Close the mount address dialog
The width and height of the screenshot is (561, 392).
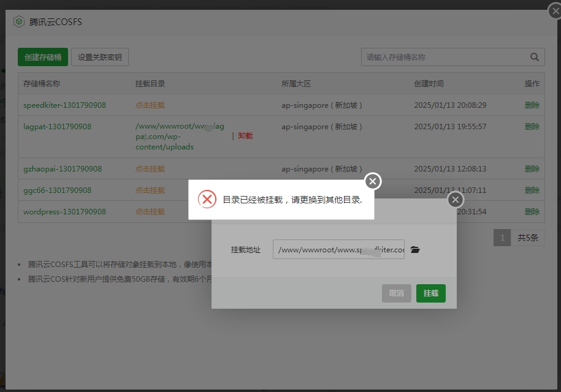coord(456,200)
